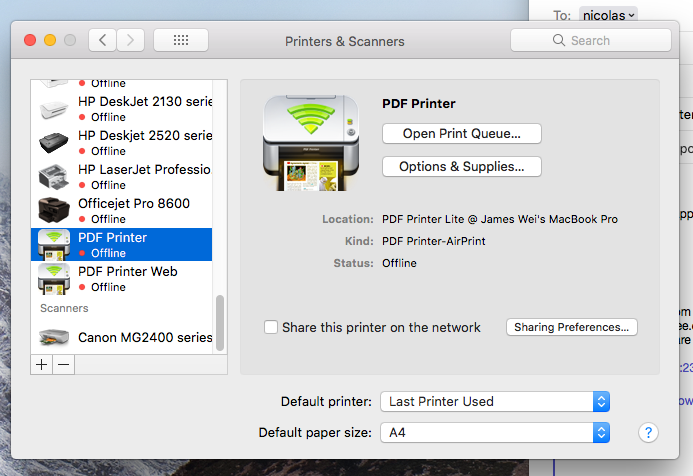Click the Location value 'PDF Printer Lite @ James Wei's MacBook Pro'
693x476 pixels.
(500, 219)
